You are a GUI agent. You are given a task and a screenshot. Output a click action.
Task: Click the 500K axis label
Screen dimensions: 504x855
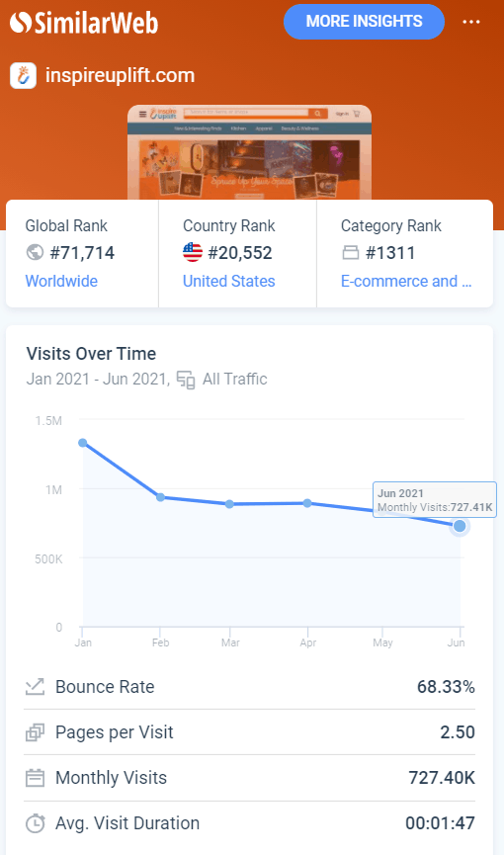48,559
